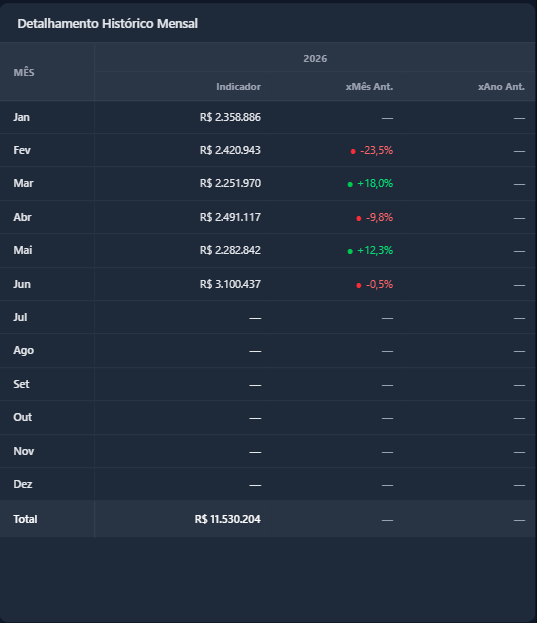Select the Mar row label
The width and height of the screenshot is (537, 623).
point(23,183)
